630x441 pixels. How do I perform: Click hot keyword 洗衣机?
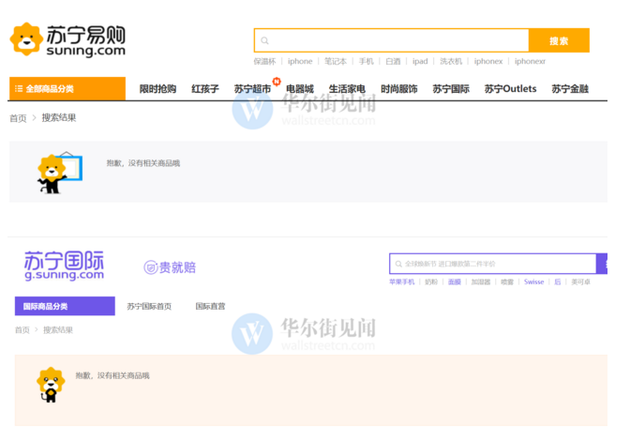click(451, 61)
